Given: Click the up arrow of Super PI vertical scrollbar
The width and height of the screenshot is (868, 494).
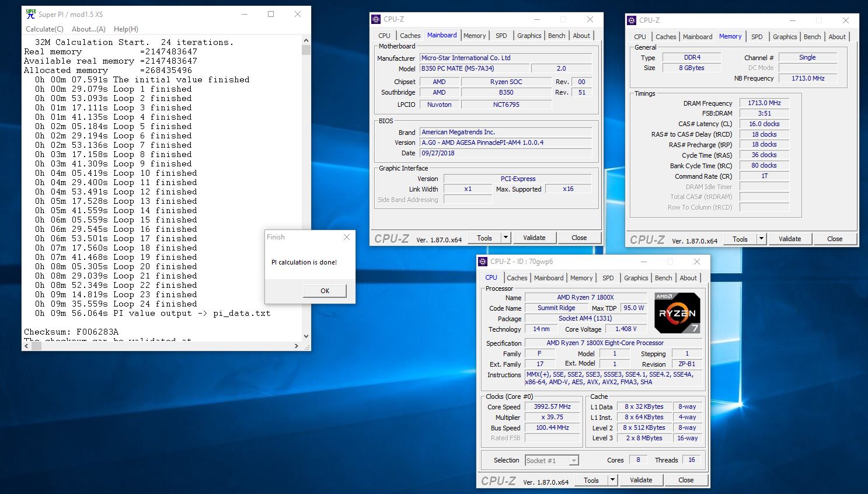Looking at the screenshot, I should point(306,40).
